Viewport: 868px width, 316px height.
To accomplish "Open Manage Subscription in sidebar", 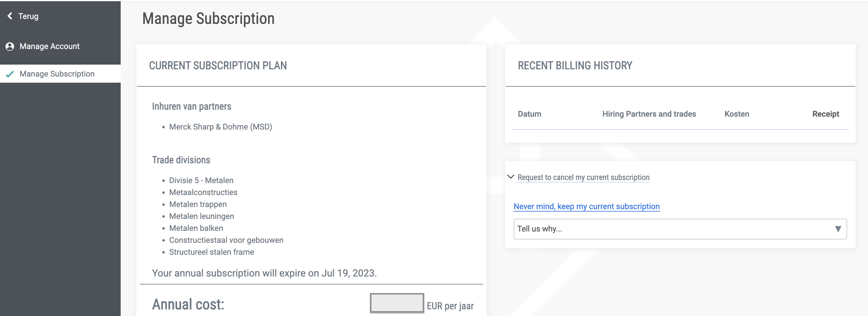I will point(57,74).
